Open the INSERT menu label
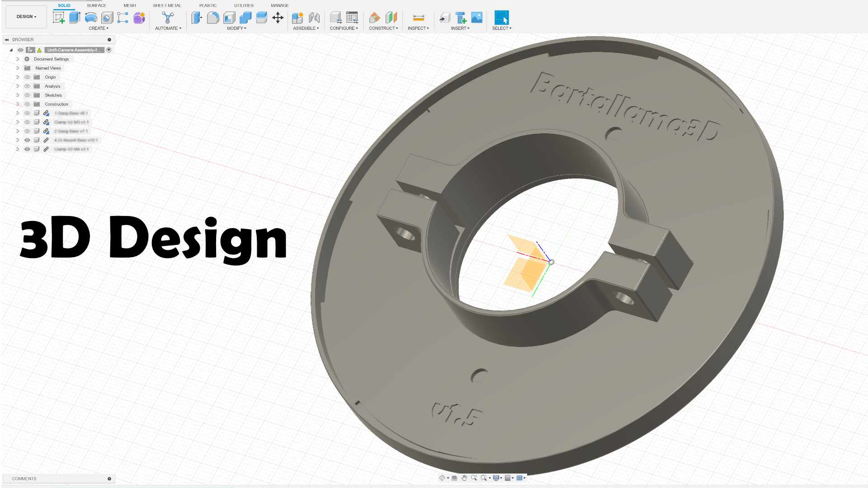 point(460,28)
